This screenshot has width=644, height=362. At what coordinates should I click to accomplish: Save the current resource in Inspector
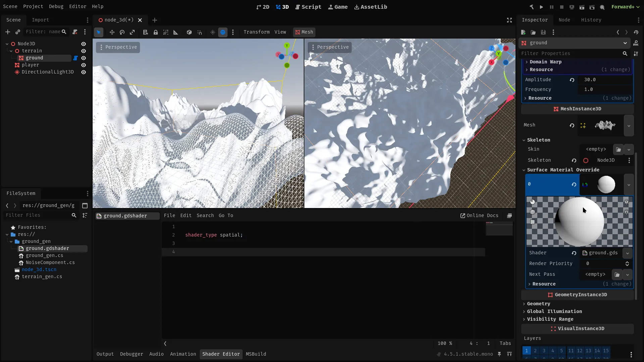[543, 32]
